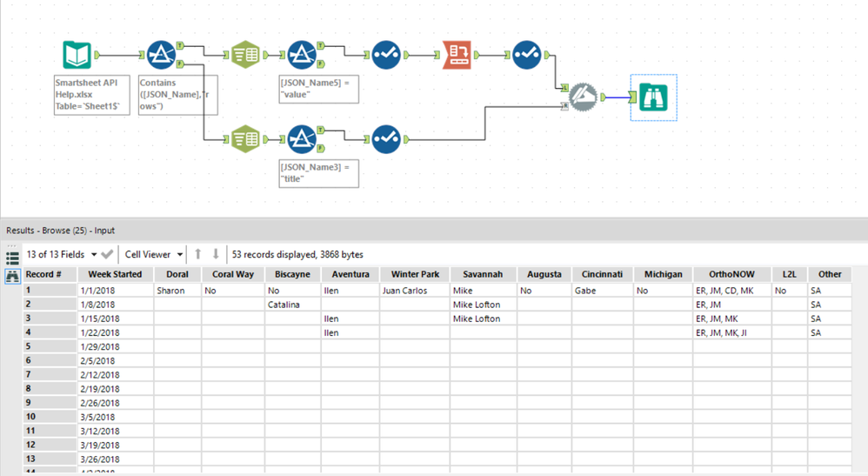Select the cell containing Catalina
Screen dimensions: 868x476
293,305
